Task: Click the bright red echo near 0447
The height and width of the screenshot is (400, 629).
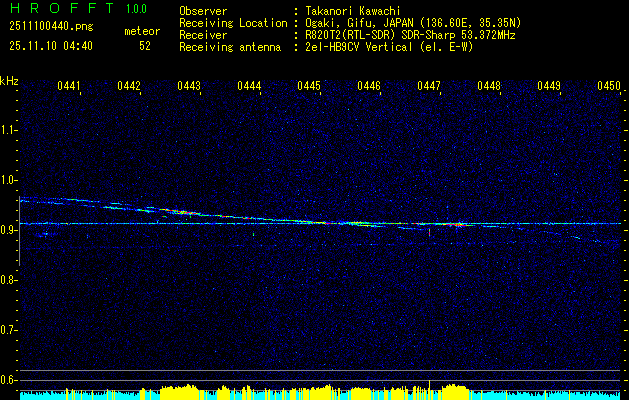Action: (456, 224)
